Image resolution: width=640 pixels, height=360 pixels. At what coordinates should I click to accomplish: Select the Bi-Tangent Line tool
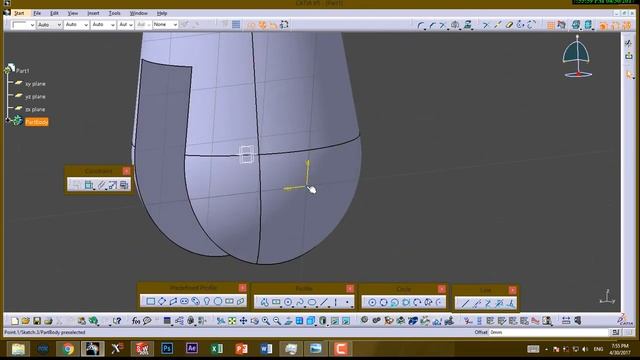pyautogui.click(x=487, y=303)
